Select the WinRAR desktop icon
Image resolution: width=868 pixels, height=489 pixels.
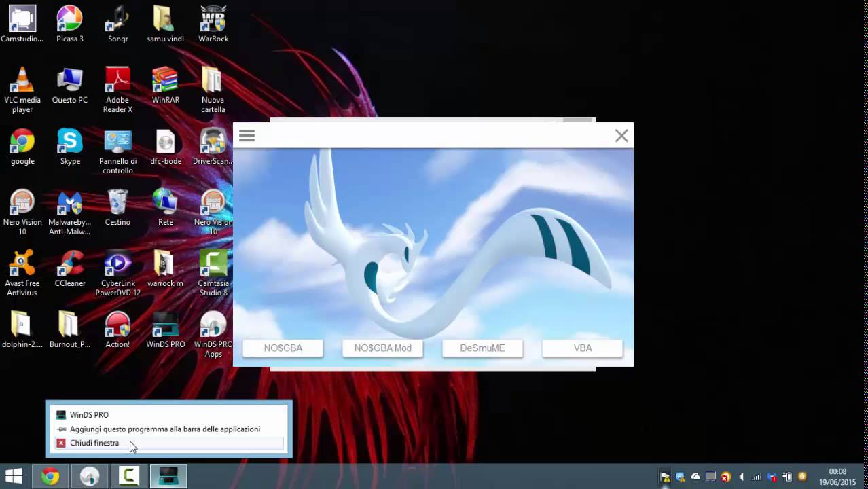click(x=165, y=86)
